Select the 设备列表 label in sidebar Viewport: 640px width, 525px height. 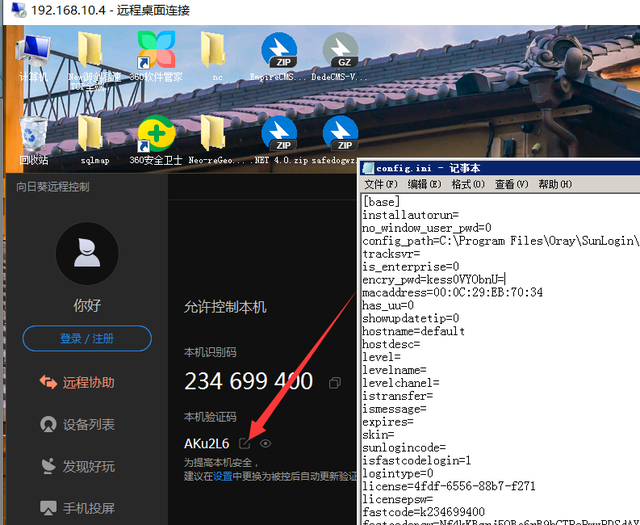(89, 425)
